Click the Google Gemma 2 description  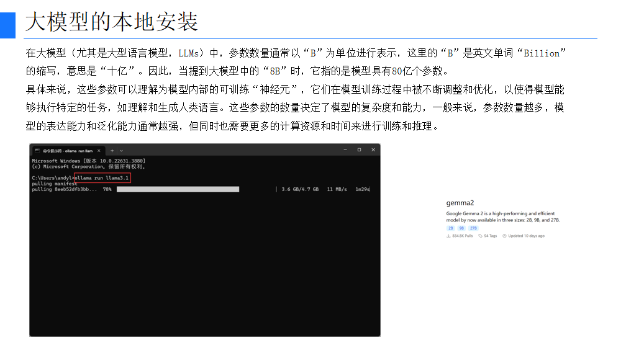[503, 217]
